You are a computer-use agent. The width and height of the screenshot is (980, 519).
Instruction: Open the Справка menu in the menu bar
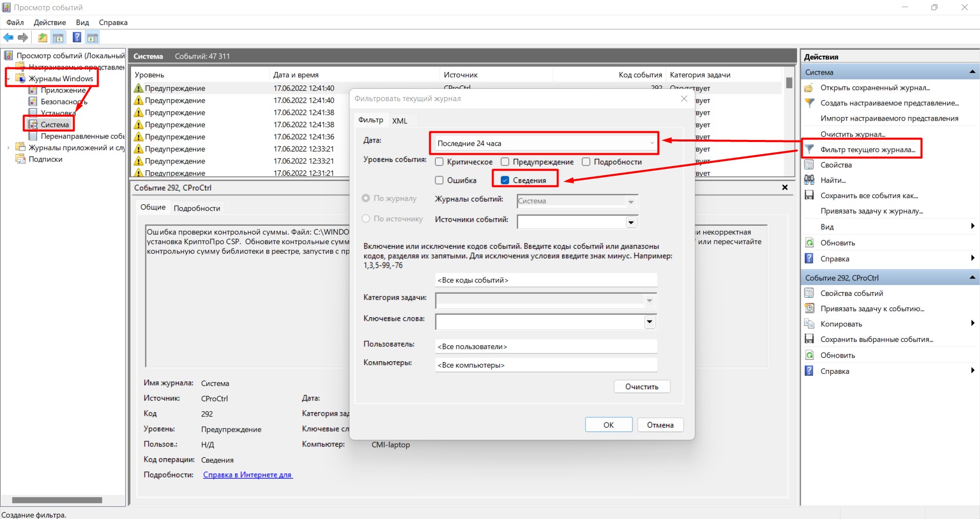click(x=113, y=22)
